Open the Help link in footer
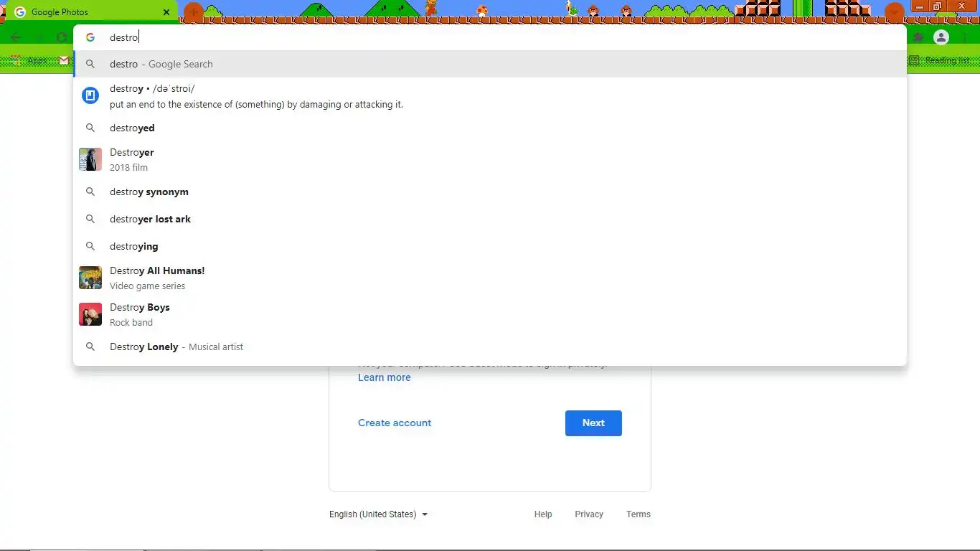Image resolution: width=980 pixels, height=551 pixels. click(543, 514)
